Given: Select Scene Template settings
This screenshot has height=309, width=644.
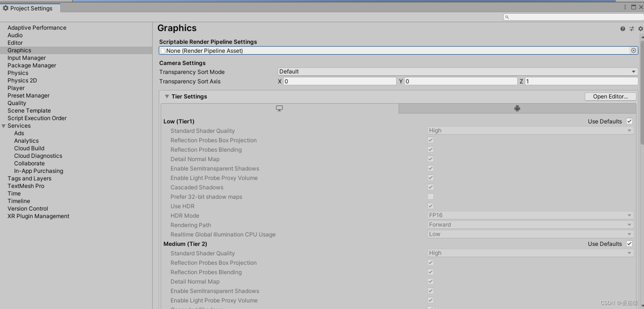Looking at the screenshot, I should click(x=29, y=110).
